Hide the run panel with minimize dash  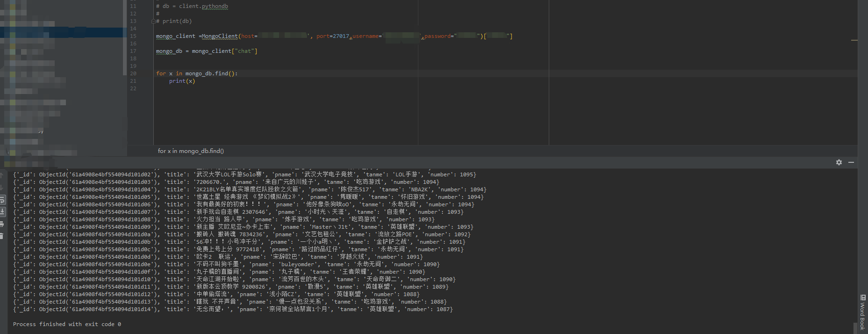tap(851, 162)
